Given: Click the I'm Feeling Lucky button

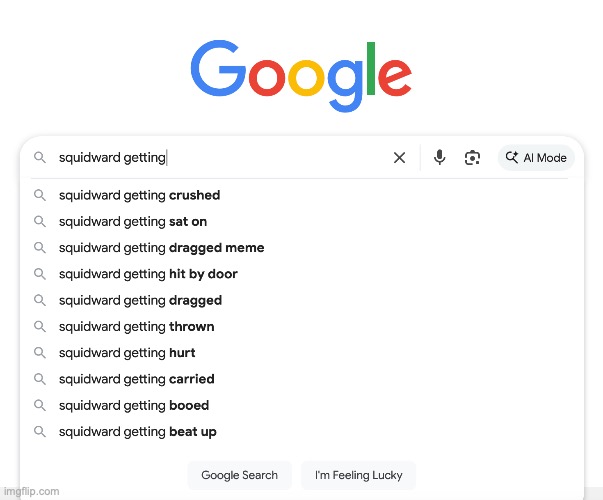Looking at the screenshot, I should tap(358, 475).
